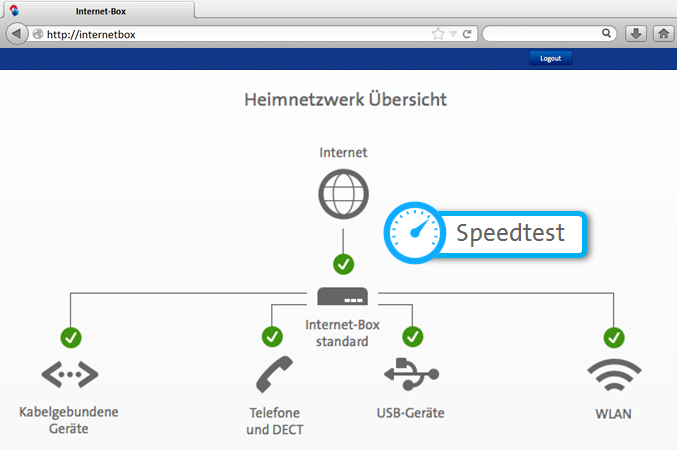The height and width of the screenshot is (450, 677).
Task: Click the site globe icon in address bar
Action: coord(38,34)
